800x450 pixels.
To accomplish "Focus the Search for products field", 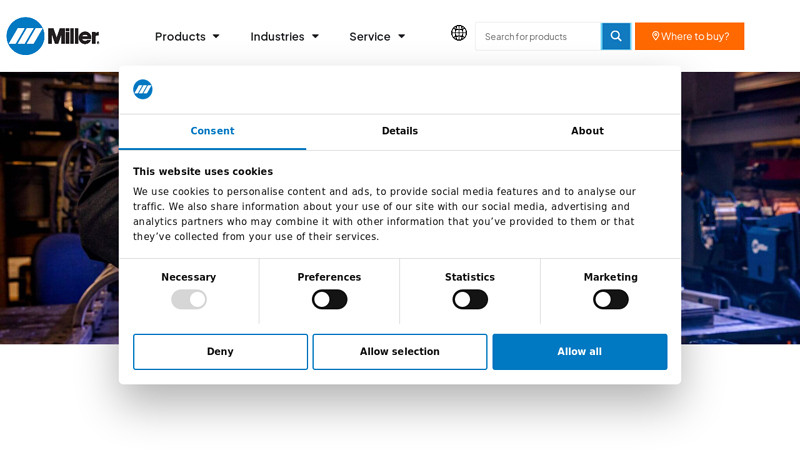I will [x=537, y=36].
